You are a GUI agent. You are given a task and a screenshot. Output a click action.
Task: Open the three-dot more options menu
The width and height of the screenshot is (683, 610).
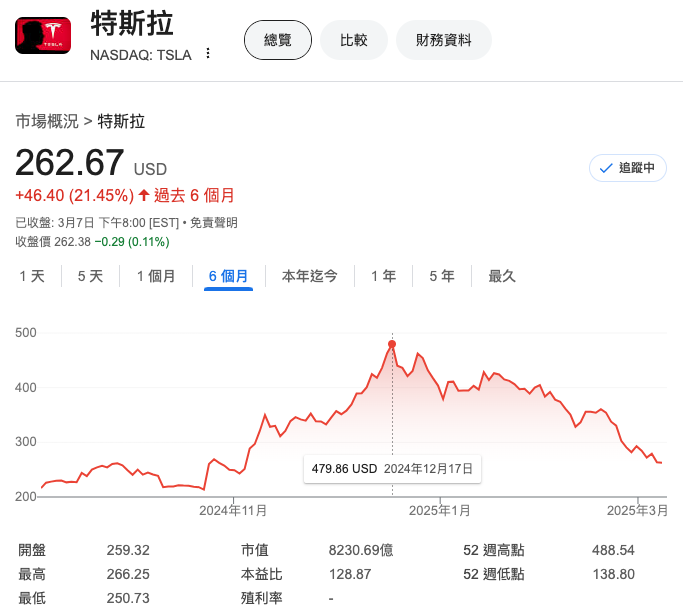coord(208,53)
